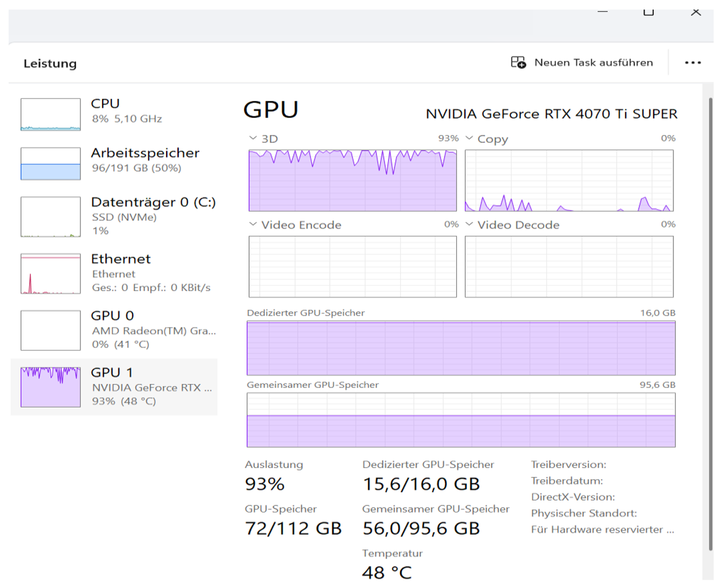Click the Neuen Task ausführen button label
This screenshot has height=588, width=723.
[x=593, y=62]
